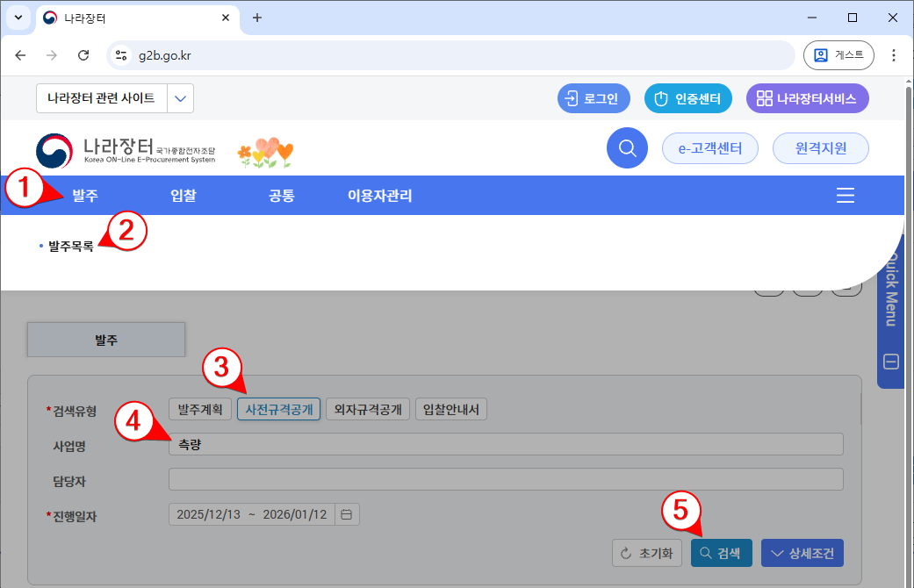Select 사전규격공개 search type
The image size is (914, 588).
pos(278,410)
